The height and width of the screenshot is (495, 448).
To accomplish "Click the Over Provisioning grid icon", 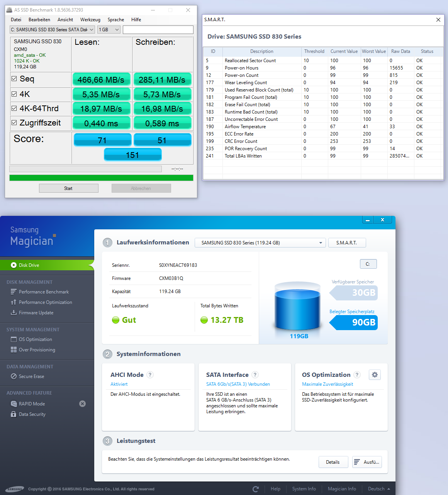I will 14,350.
